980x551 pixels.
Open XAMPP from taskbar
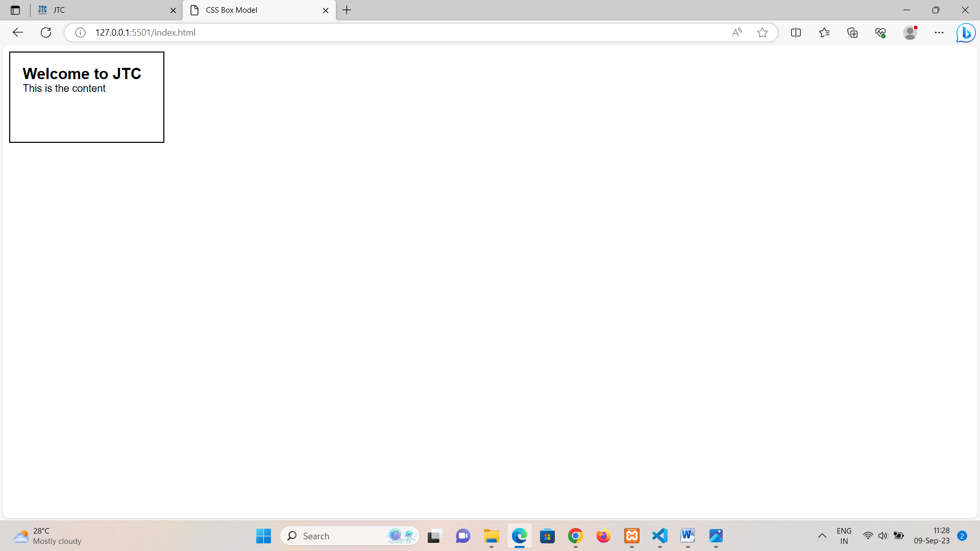coord(632,536)
